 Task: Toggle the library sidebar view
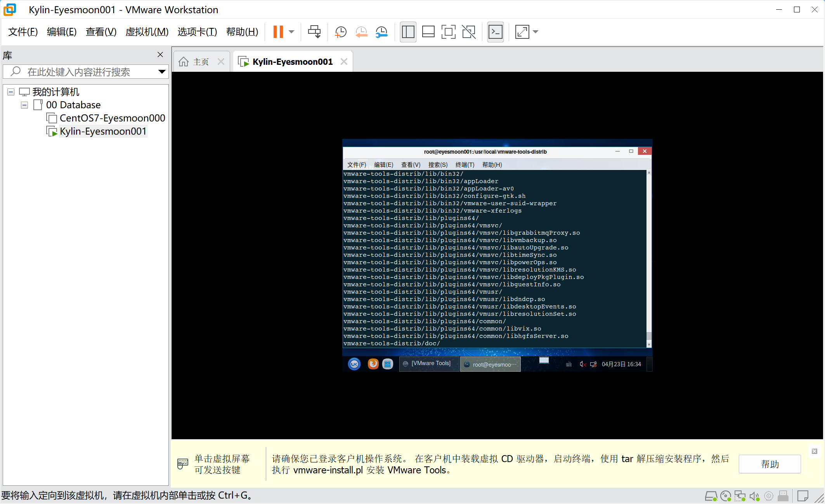(x=408, y=32)
